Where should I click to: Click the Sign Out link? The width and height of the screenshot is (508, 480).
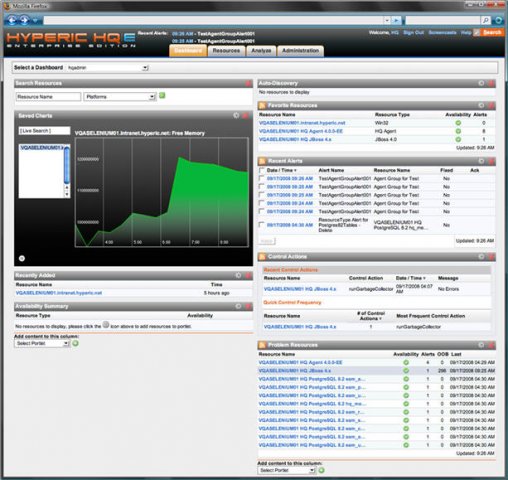(x=413, y=33)
